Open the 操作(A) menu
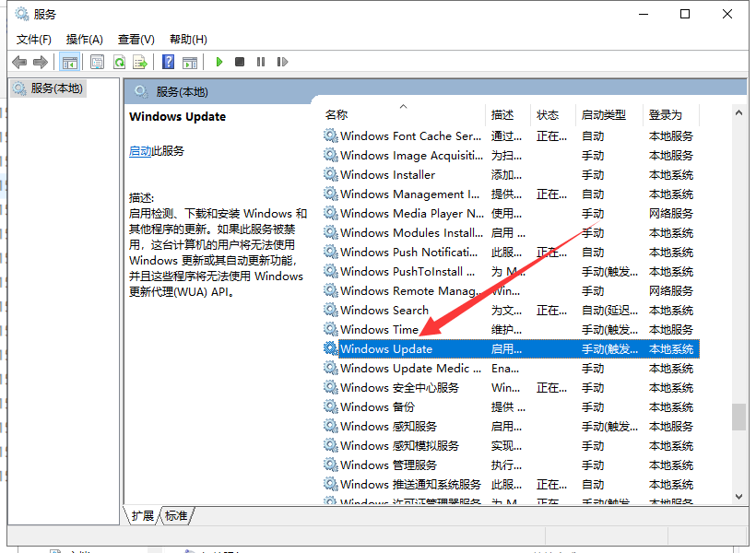The width and height of the screenshot is (756, 553). [x=84, y=39]
